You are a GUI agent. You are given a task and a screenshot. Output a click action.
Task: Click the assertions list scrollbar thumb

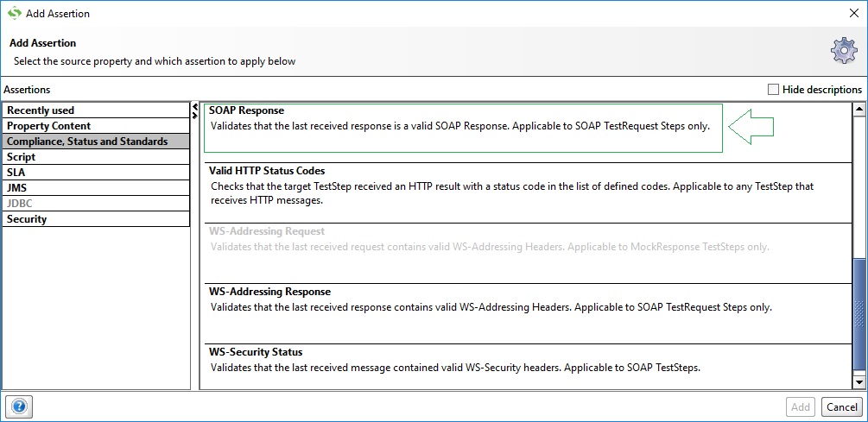[858, 315]
